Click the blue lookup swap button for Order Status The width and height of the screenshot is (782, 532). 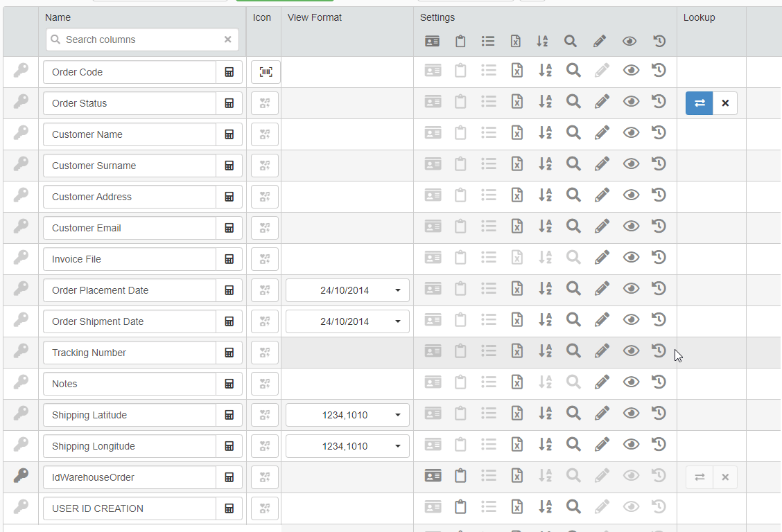tap(700, 103)
